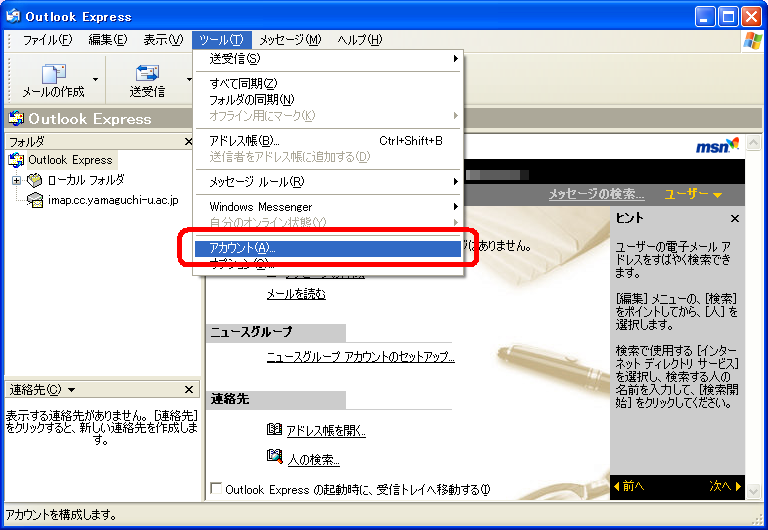Close the フォルダ pane

point(189,142)
